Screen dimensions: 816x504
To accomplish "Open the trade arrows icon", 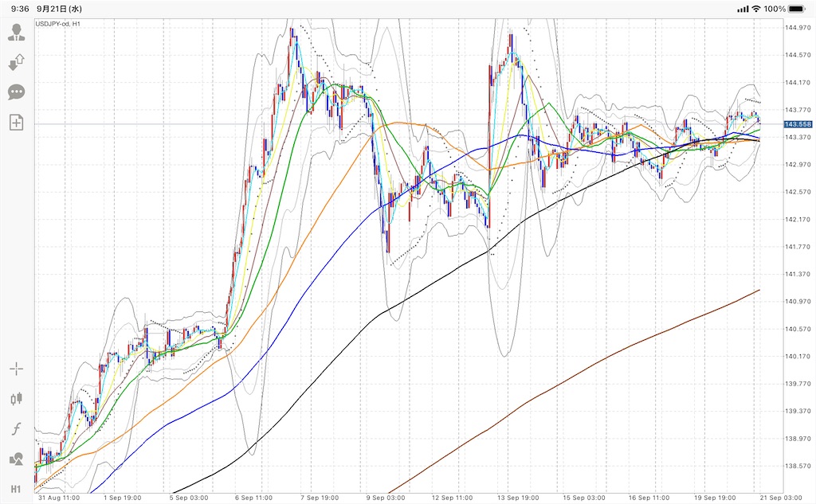I will (16, 62).
